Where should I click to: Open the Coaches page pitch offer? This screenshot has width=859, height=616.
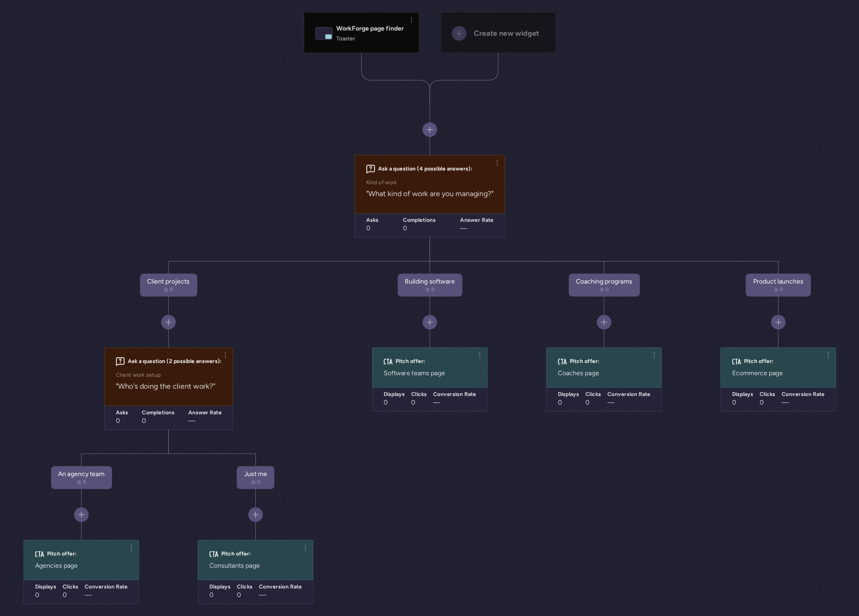pyautogui.click(x=604, y=367)
